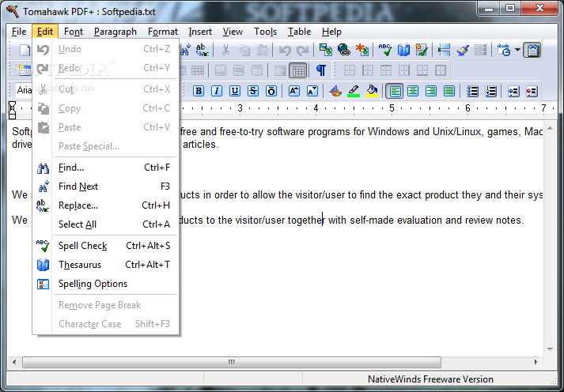Open the View menu
The width and height of the screenshot is (564, 392).
pos(233,32)
